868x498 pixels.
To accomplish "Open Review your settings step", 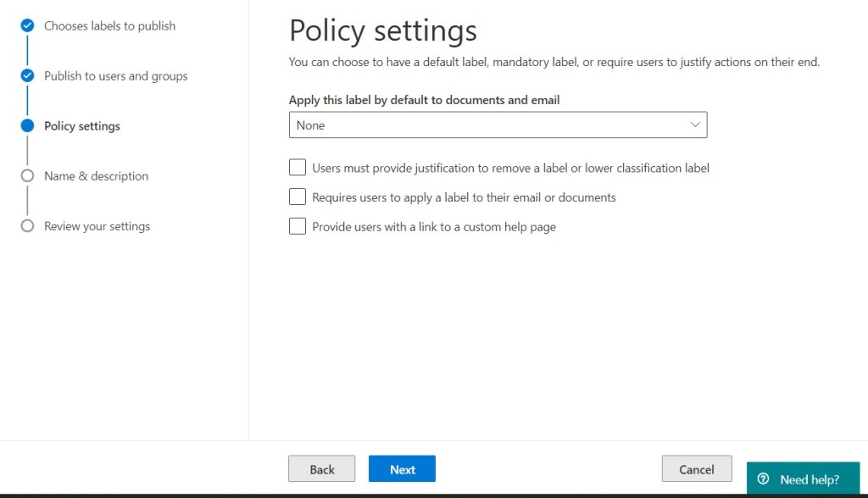I will (x=97, y=226).
